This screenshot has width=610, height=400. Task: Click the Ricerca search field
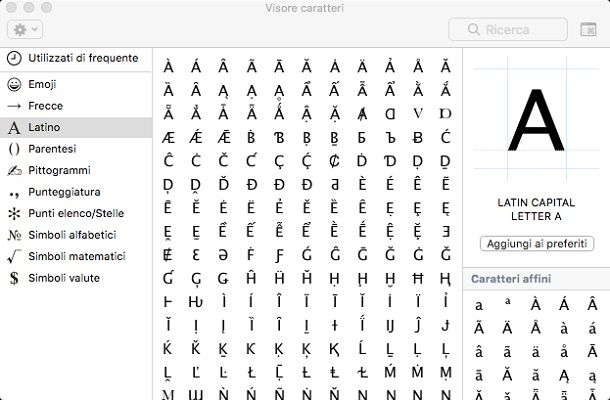coord(508,30)
